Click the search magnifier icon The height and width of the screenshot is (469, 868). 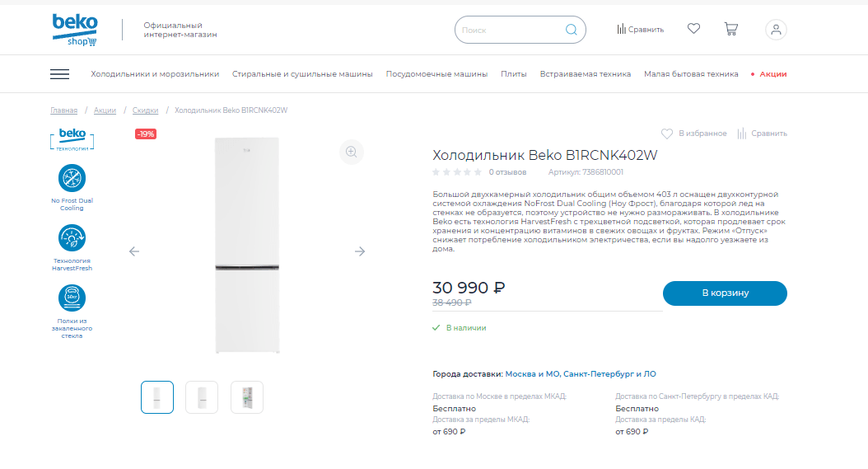572,30
